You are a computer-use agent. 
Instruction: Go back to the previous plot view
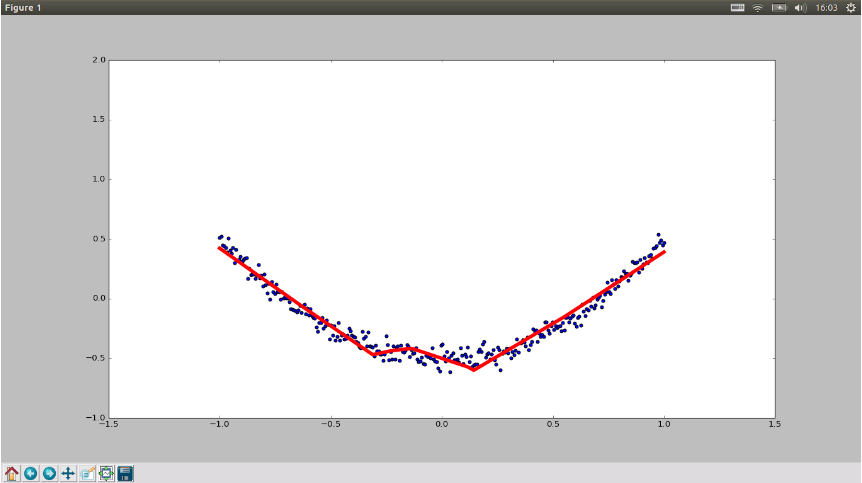(31, 473)
